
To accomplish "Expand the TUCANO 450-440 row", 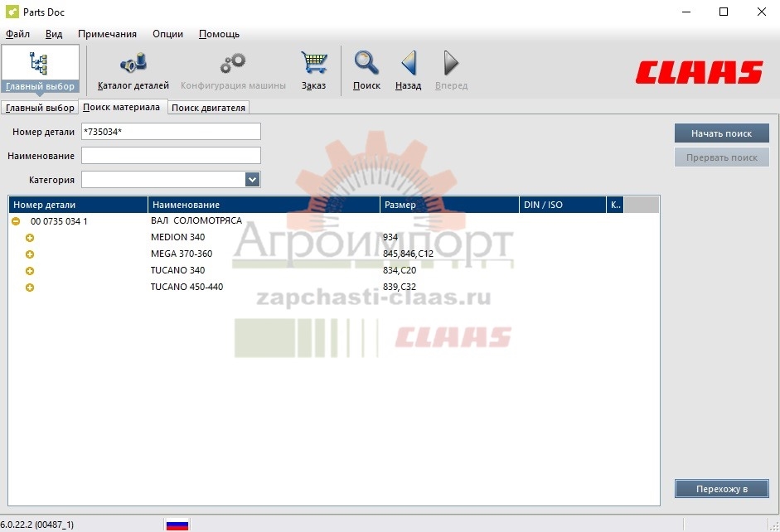I will click(x=30, y=288).
